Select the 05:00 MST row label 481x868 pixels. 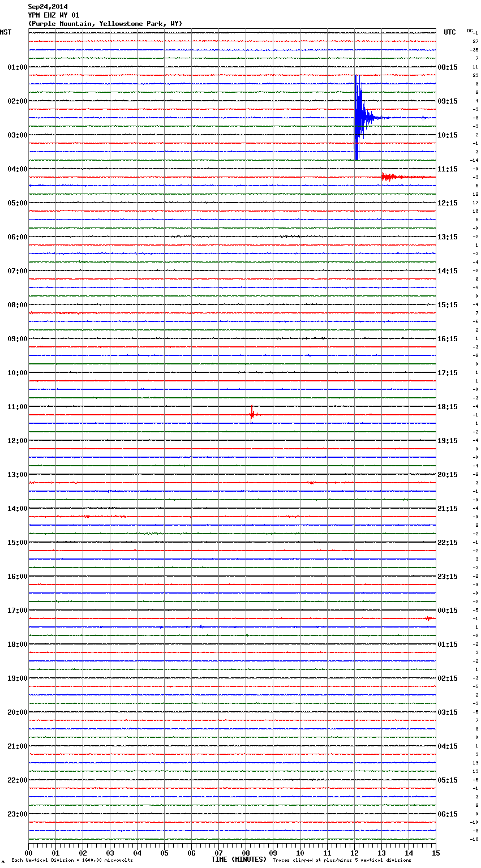17,203
